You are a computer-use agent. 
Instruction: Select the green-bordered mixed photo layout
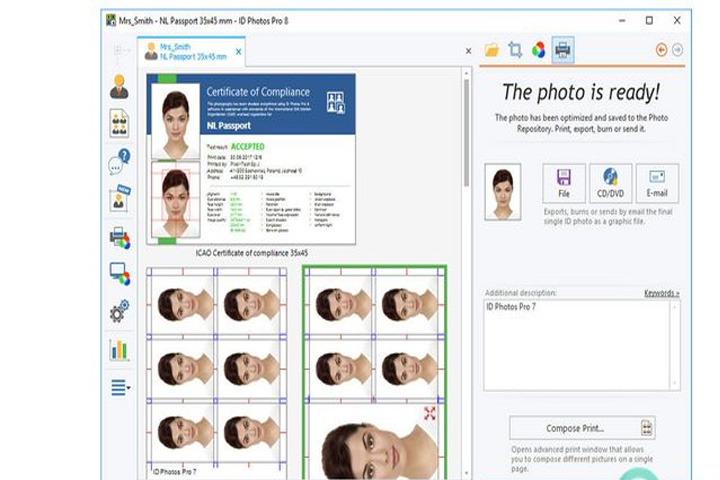[x=375, y=372]
